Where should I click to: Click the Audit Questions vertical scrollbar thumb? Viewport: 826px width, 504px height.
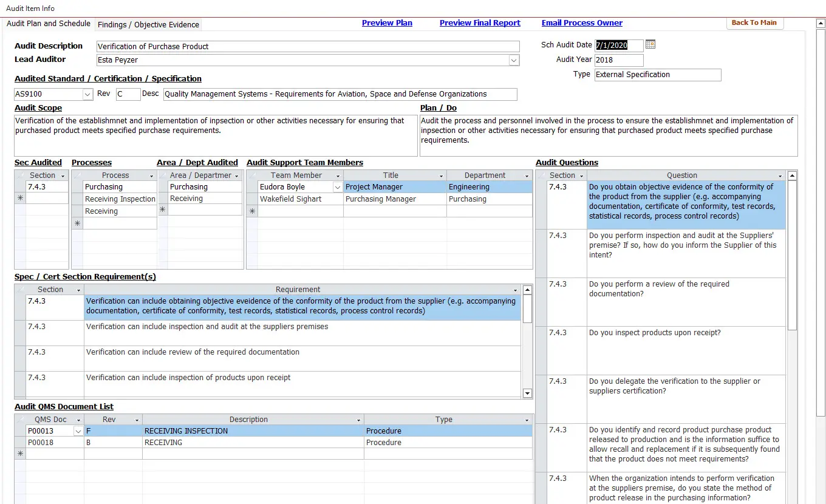point(792,255)
